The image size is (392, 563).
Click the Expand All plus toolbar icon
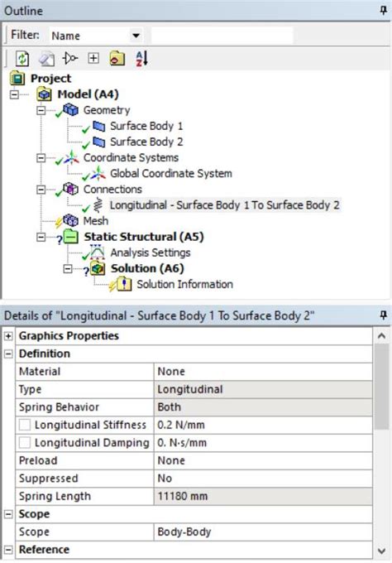pyautogui.click(x=93, y=58)
